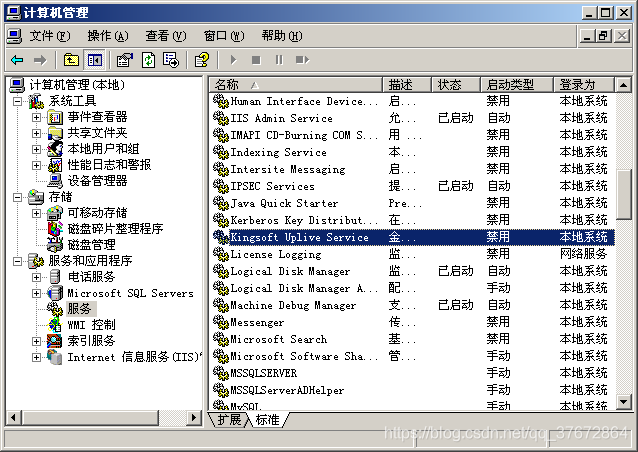Select the 事件查看器 tree icon
Screen dimensions: 638x452
(55, 118)
